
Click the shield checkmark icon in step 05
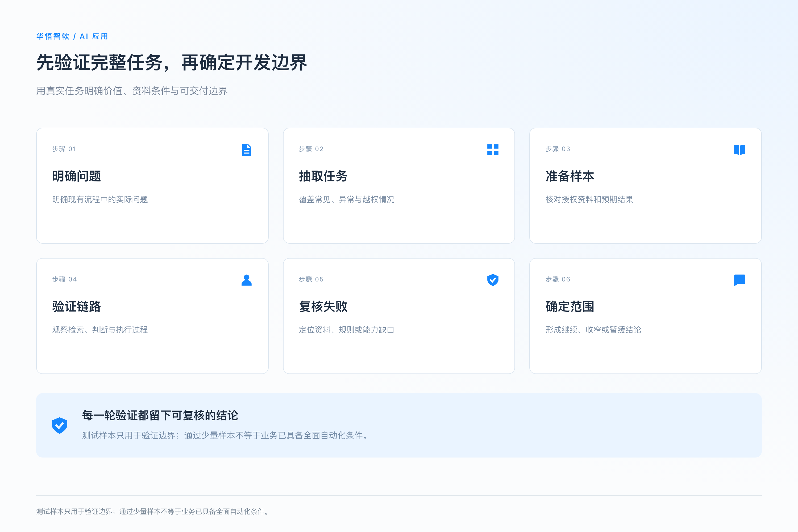tap(493, 280)
